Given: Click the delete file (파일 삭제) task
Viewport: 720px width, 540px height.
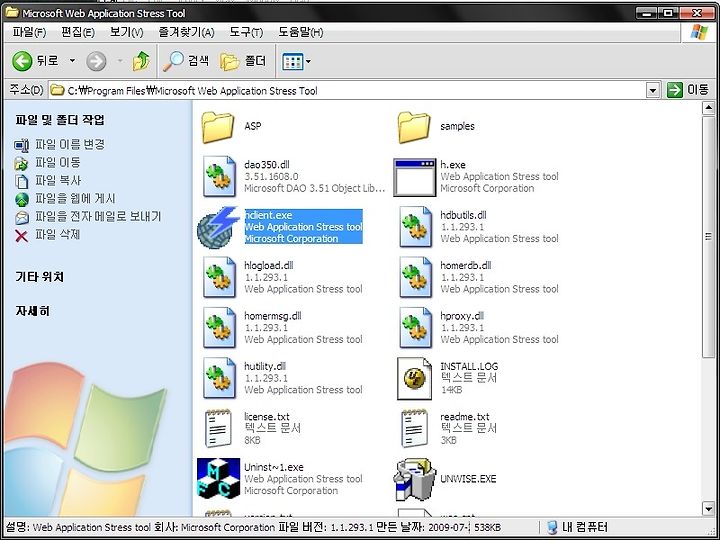Looking at the screenshot, I should pos(47,235).
